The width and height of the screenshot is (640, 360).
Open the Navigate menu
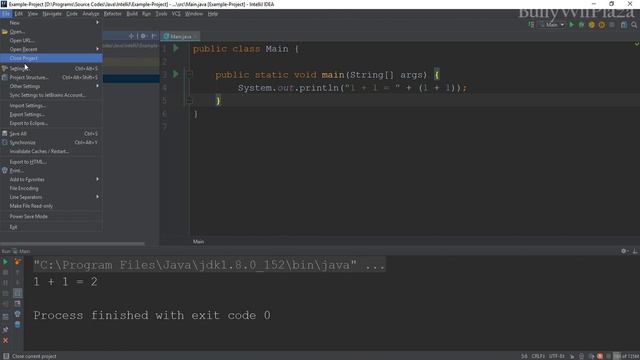[x=52, y=14]
